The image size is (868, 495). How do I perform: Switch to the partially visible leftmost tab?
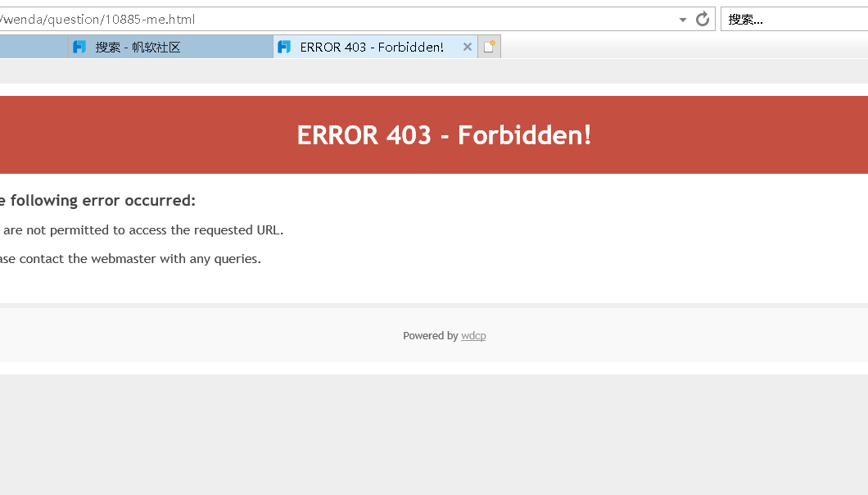click(x=34, y=47)
